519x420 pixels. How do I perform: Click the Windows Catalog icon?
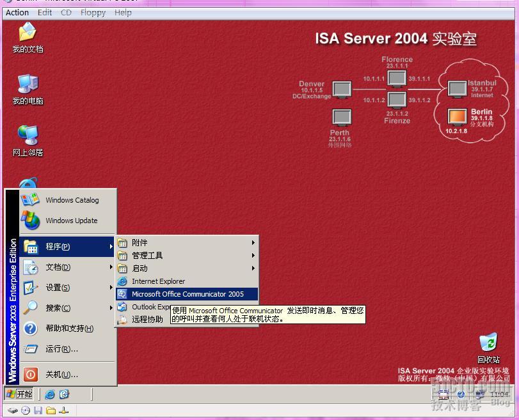(x=30, y=199)
